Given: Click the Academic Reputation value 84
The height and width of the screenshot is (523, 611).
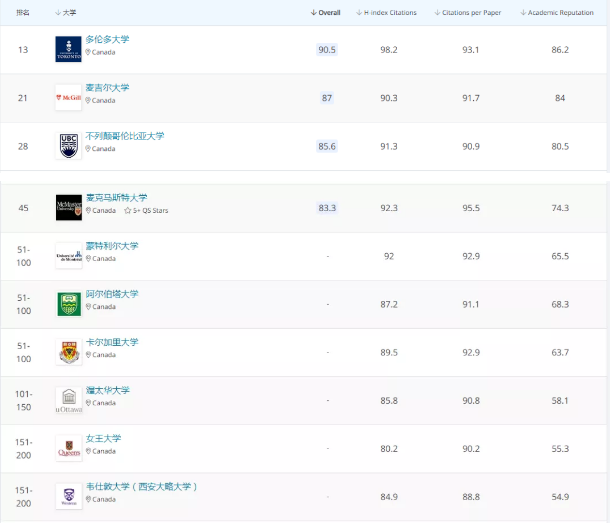Looking at the screenshot, I should tap(560, 98).
